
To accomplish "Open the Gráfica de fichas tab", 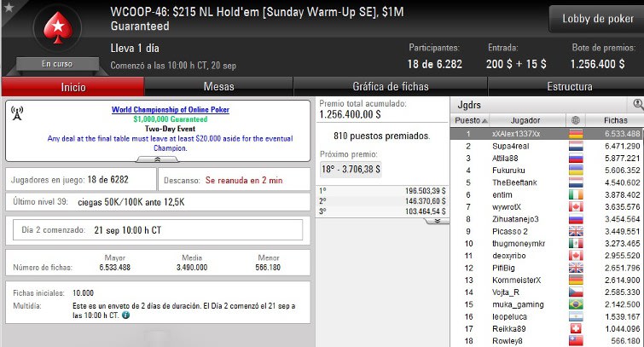I will point(390,87).
